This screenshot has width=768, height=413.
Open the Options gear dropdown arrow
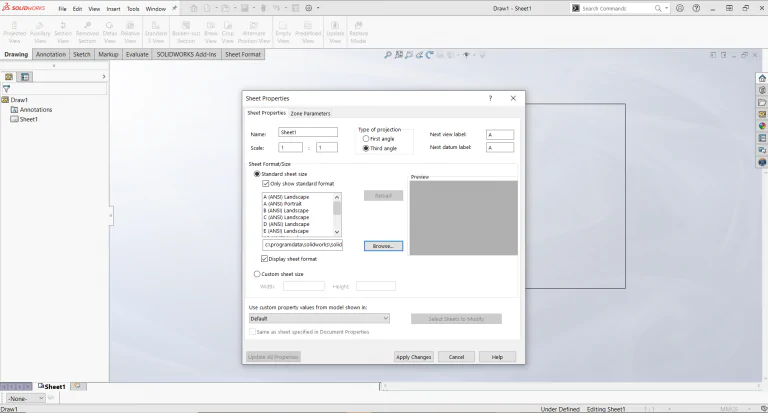pos(318,8)
